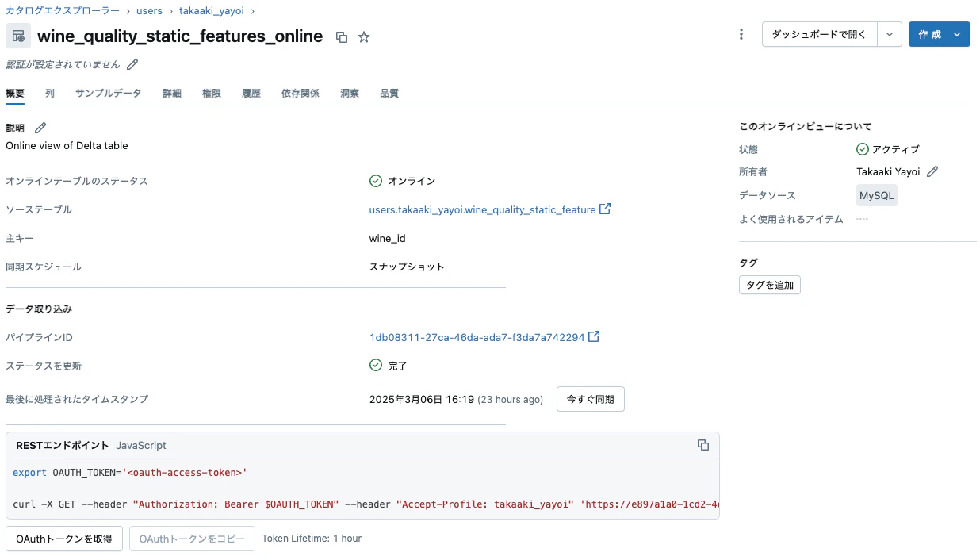Edit the 説明 description pencil icon

pos(40,128)
